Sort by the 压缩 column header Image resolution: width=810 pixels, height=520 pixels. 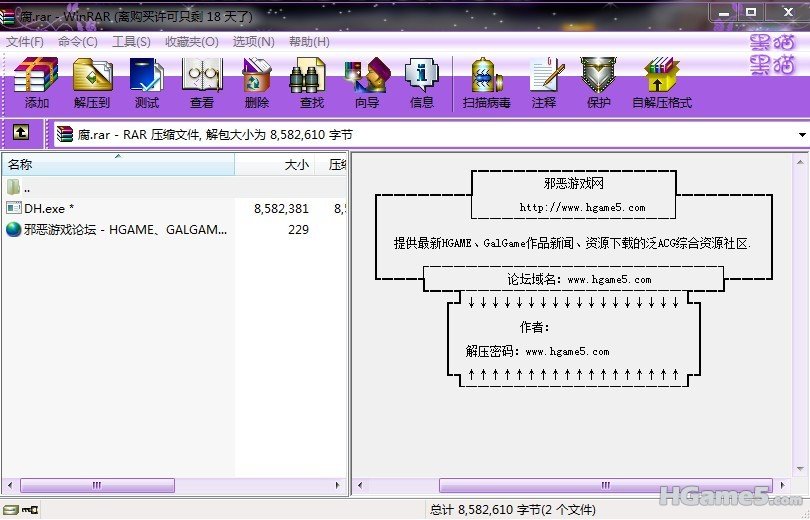point(331,165)
